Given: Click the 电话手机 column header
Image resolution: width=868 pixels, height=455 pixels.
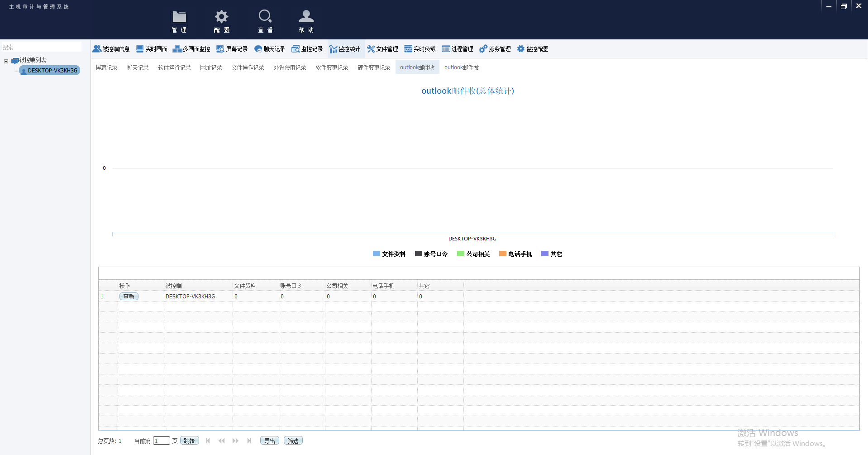Looking at the screenshot, I should click(394, 286).
